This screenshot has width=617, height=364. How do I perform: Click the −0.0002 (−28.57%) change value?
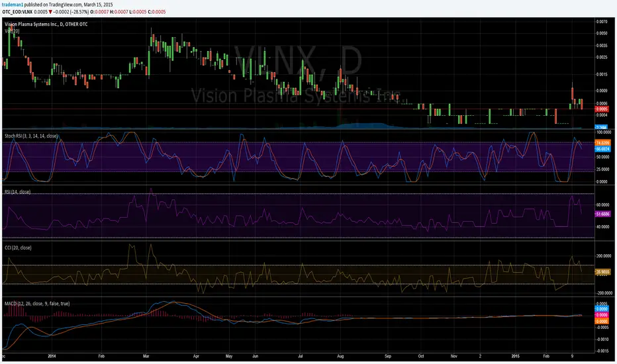tap(71, 12)
